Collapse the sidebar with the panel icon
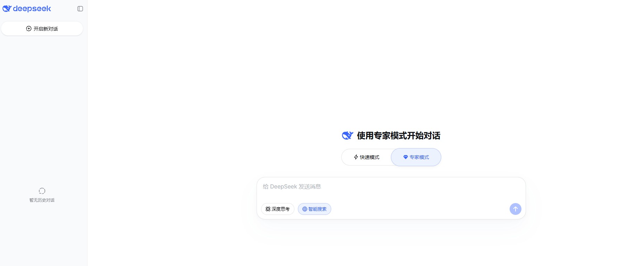The image size is (644, 266). pyautogui.click(x=80, y=9)
